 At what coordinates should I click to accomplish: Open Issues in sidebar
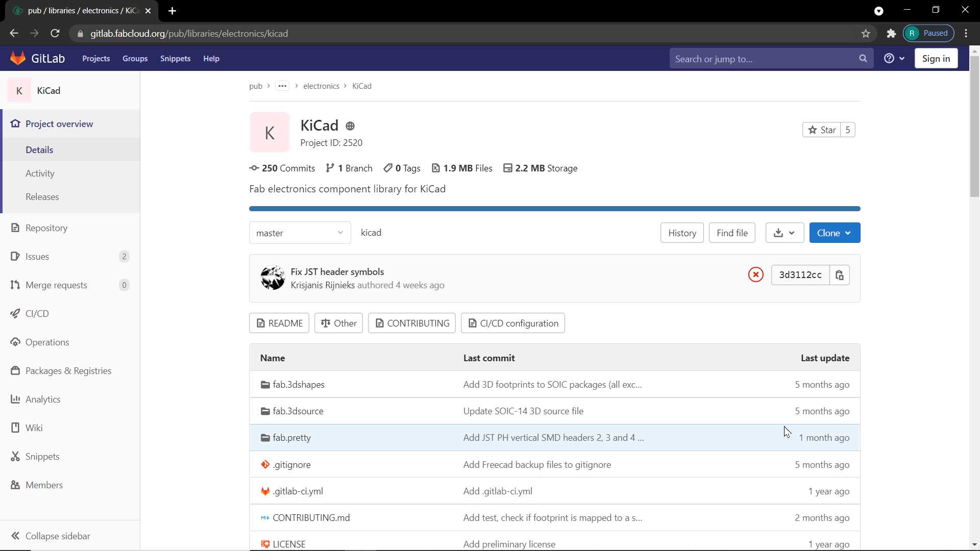point(70,257)
